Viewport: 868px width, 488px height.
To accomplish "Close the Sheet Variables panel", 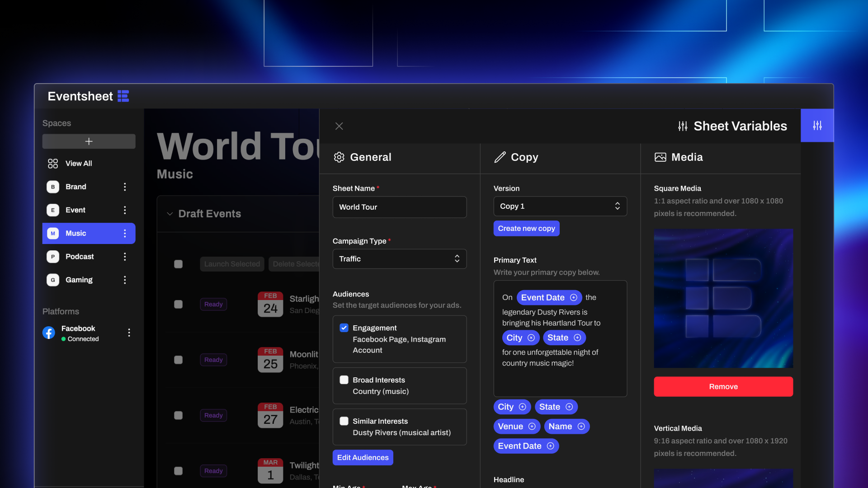I will 339,126.
